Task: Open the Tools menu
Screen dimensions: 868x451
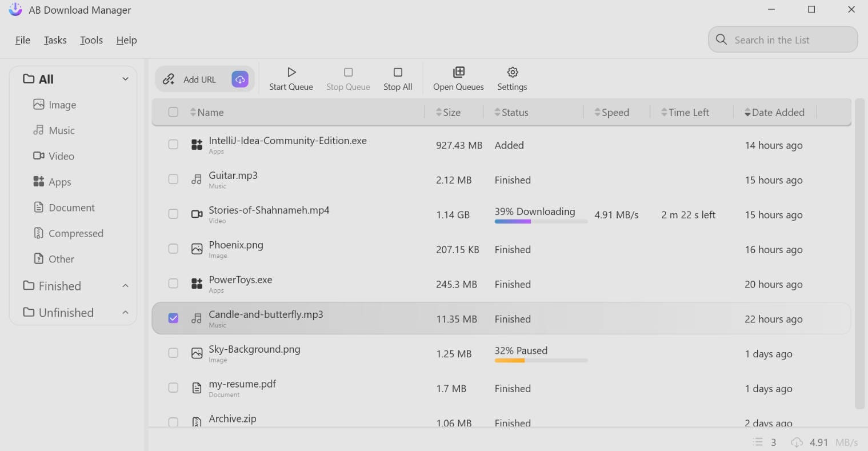Action: coord(91,40)
